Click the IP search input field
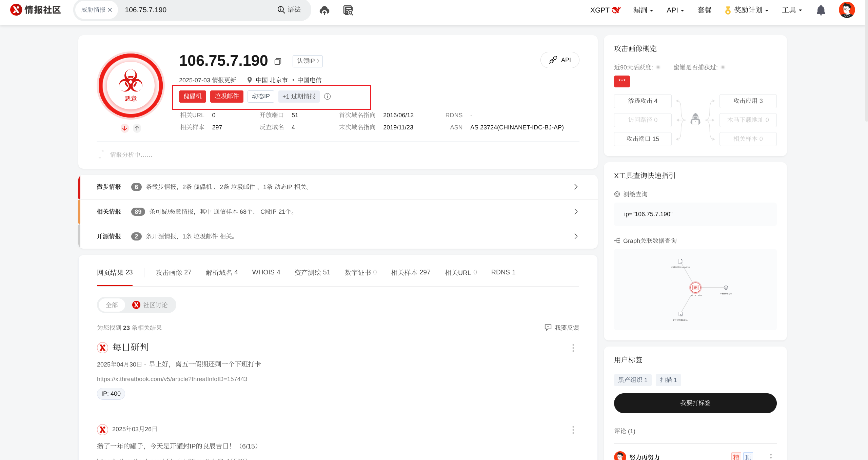 [197, 10]
